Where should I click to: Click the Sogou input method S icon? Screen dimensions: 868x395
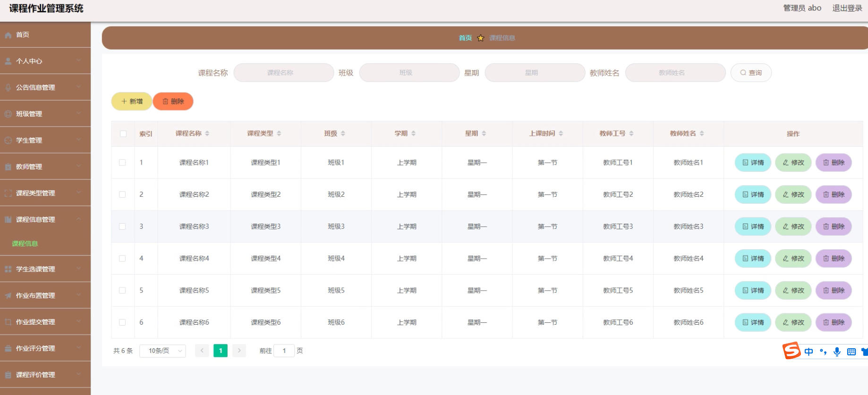791,351
